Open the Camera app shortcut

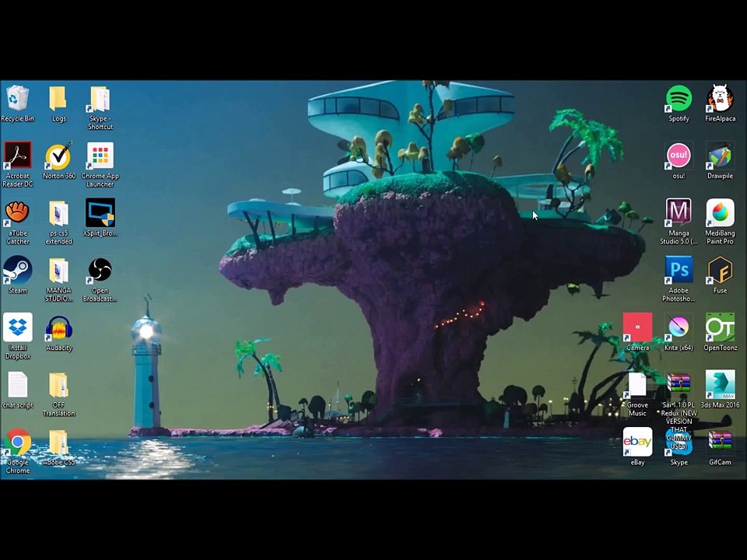click(x=637, y=327)
